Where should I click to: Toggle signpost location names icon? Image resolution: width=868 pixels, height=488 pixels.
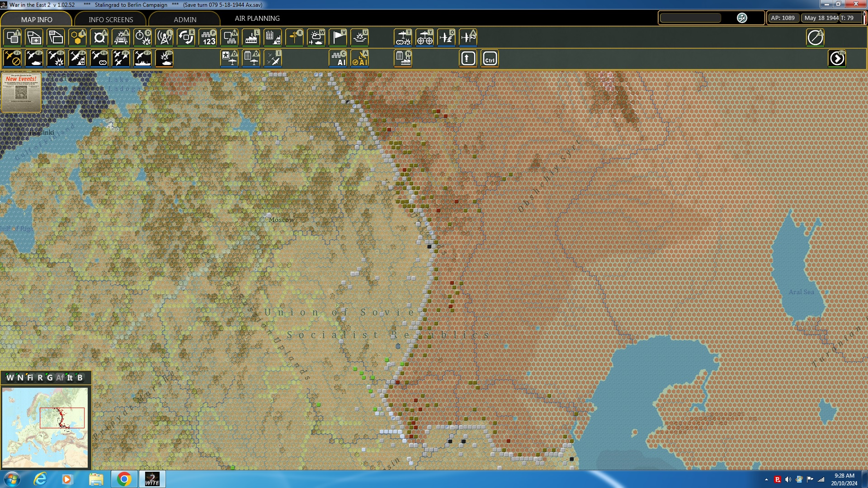click(x=294, y=38)
